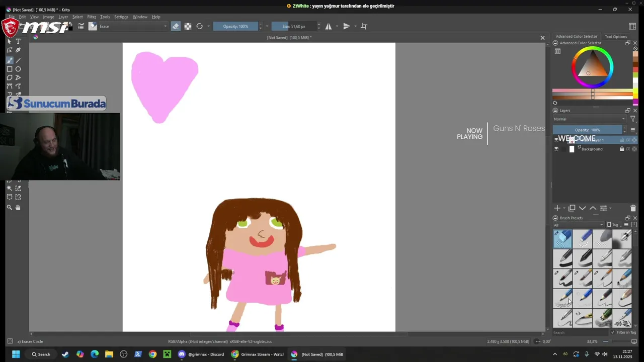The width and height of the screenshot is (644, 362).
Task: Move layer down with arrow icon
Action: click(x=582, y=208)
